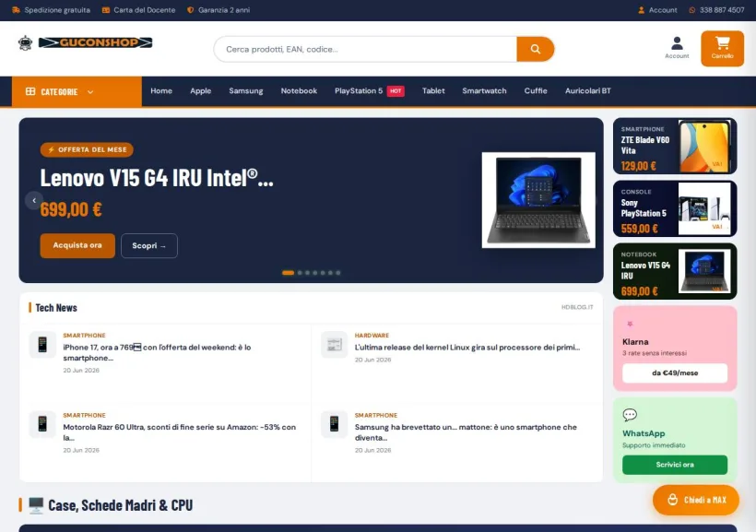
Task: Click the top bar Account person icon
Action: pos(642,10)
